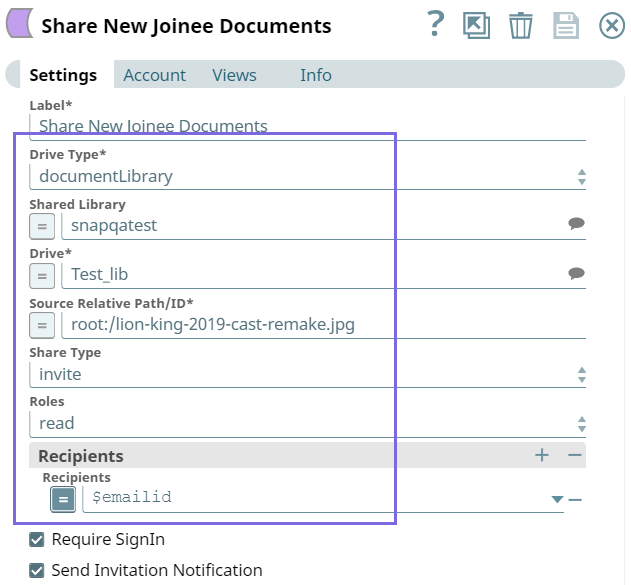Viewport: 631px width, 585px height.
Task: Toggle expression for Shared Library
Action: coord(42,227)
